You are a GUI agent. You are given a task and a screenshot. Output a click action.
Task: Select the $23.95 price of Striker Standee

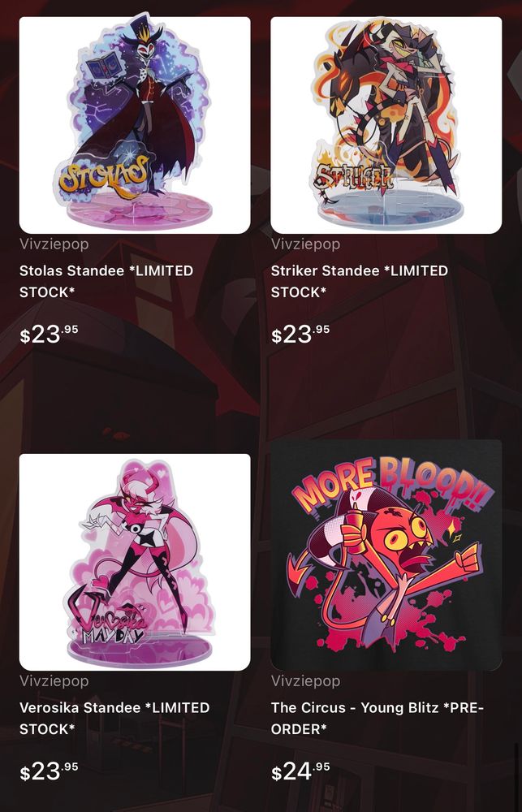click(300, 334)
